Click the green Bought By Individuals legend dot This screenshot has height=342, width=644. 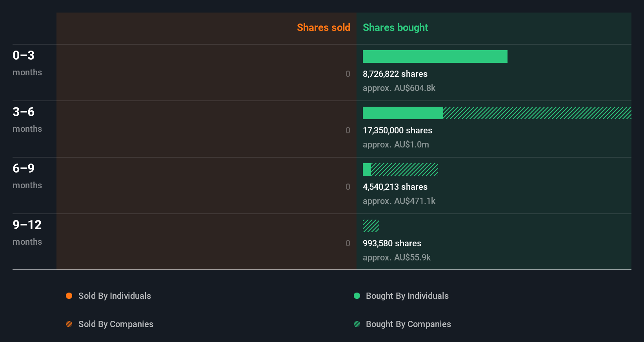[357, 296]
